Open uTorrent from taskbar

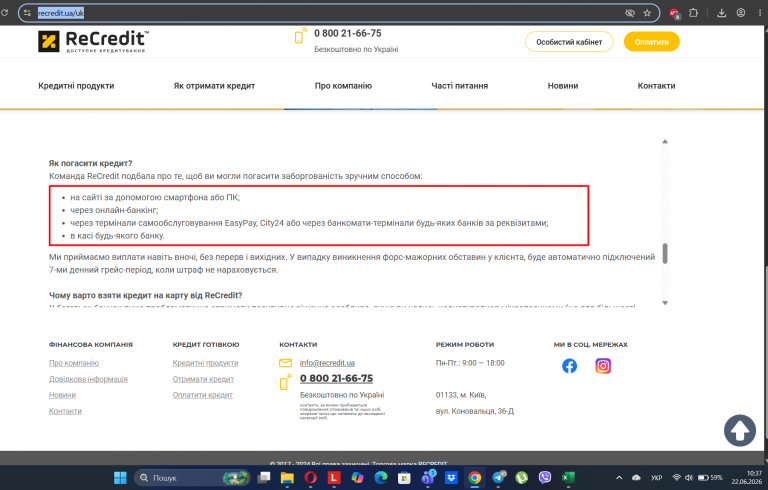point(522,478)
